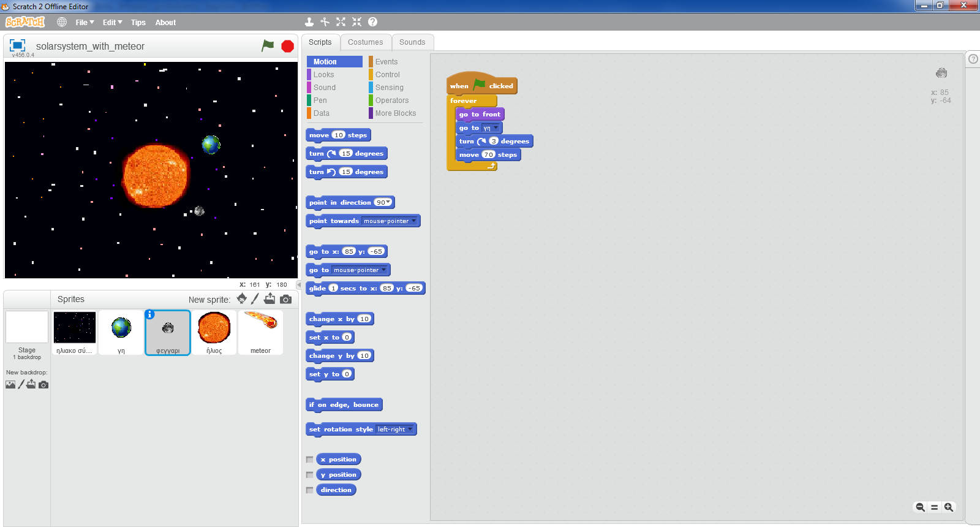This screenshot has width=980, height=527.
Task: Open the go to mouse-pointer dropdown
Action: point(384,270)
